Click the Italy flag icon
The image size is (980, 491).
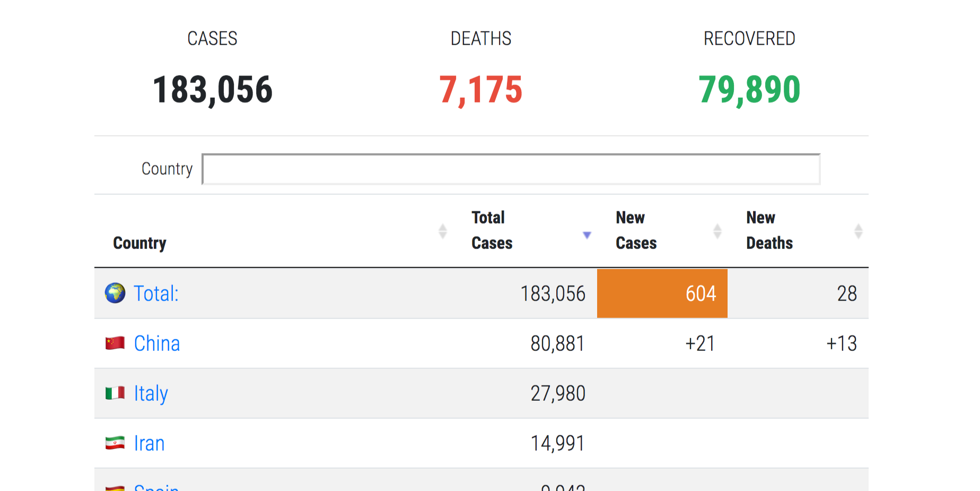[x=115, y=393]
